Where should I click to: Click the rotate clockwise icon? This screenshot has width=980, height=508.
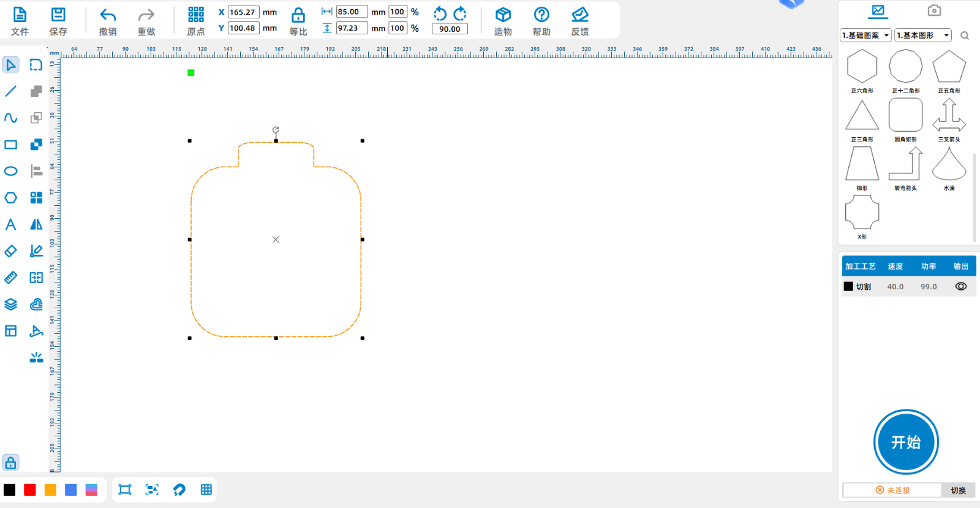460,13
